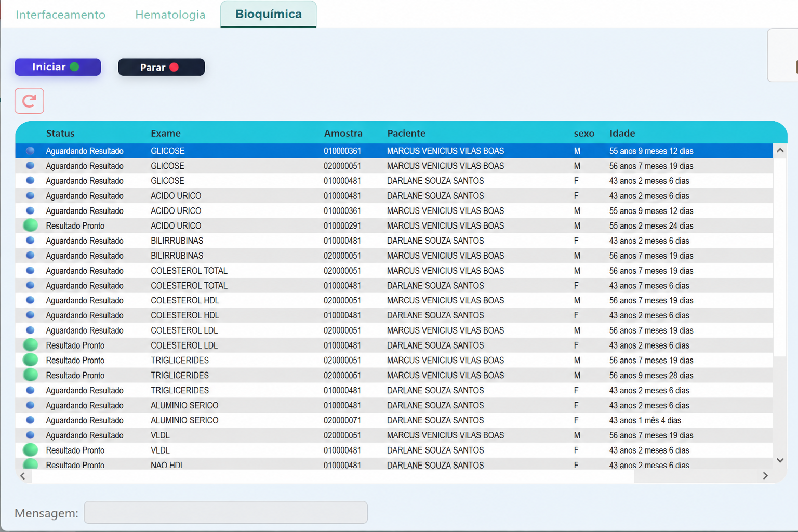Click 'Resultado Pronto' in the NAO HDL row
Image resolution: width=798 pixels, height=532 pixels.
tap(75, 465)
